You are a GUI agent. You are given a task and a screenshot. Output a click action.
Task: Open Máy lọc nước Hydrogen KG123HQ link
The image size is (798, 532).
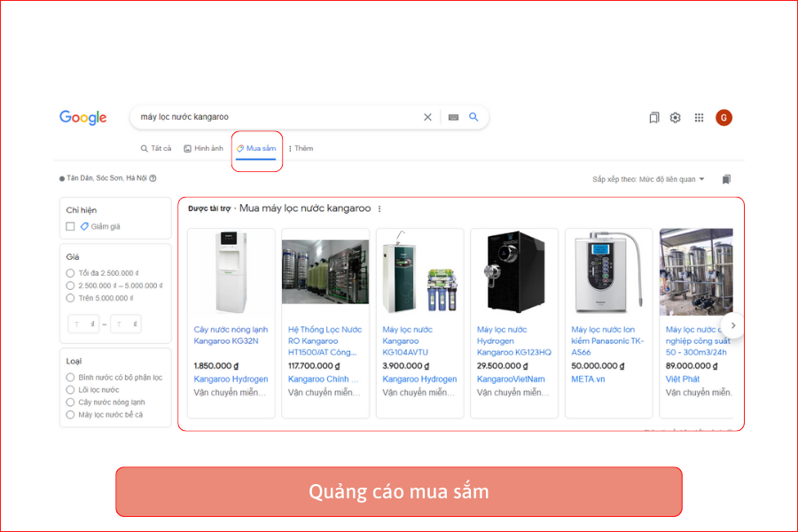tap(514, 341)
